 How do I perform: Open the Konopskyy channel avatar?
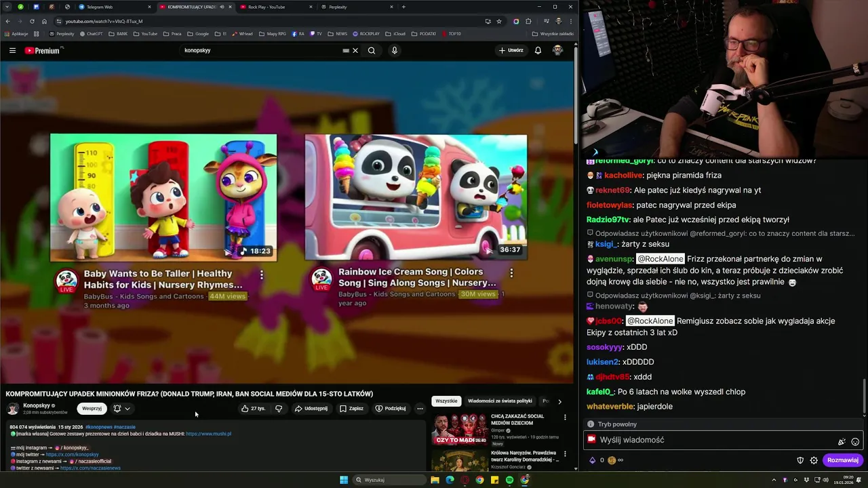[13, 409]
